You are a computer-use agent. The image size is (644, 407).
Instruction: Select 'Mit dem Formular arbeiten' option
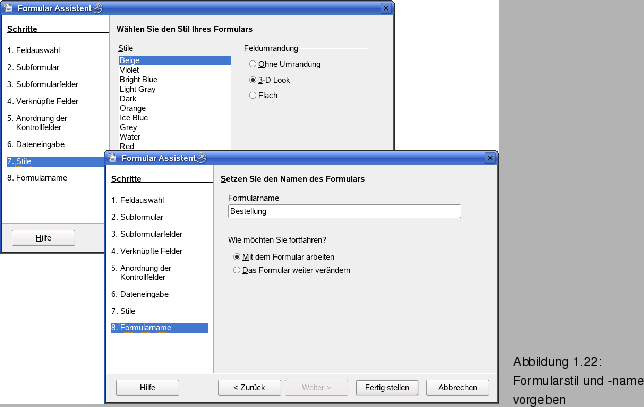237,257
